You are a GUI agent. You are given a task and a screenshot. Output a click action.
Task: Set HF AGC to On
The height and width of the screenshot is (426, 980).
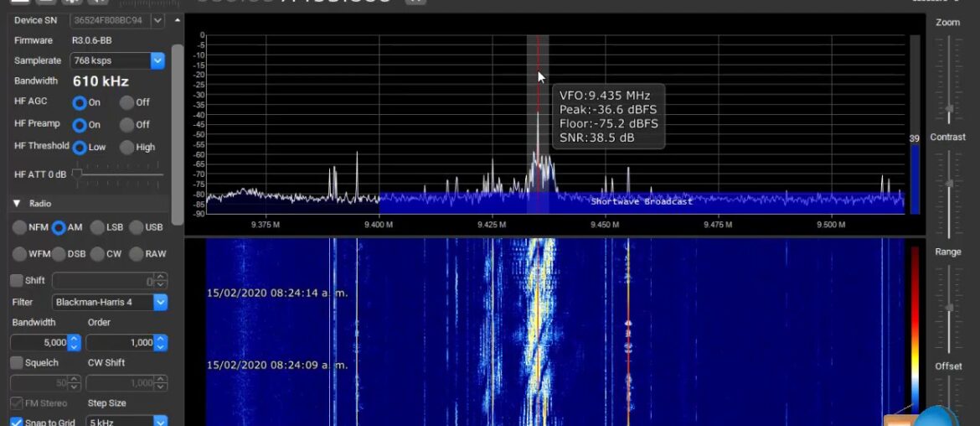pyautogui.click(x=80, y=102)
